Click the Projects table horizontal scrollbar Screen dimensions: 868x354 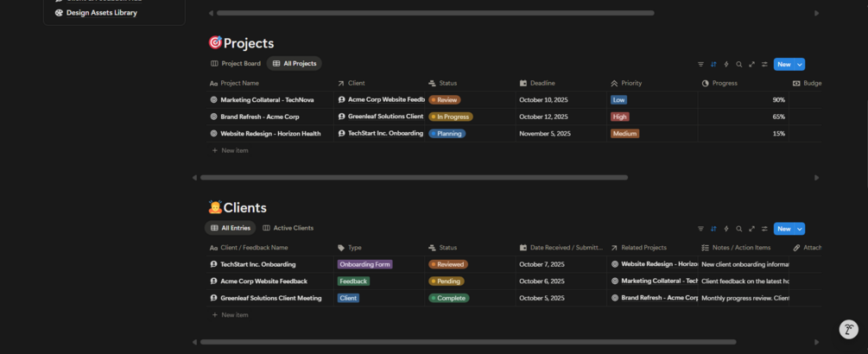pyautogui.click(x=414, y=177)
